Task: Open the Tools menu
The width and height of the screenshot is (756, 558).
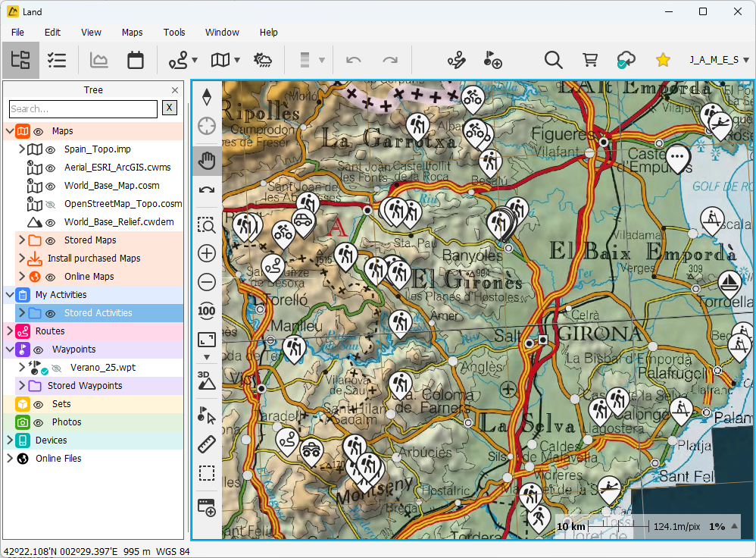Action: point(174,33)
